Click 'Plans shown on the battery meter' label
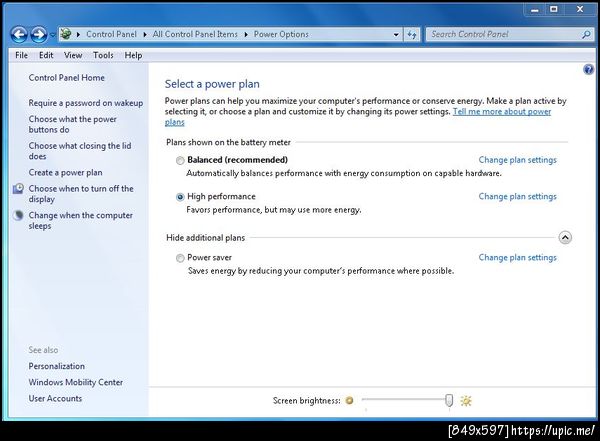This screenshot has height=441, width=600. (228, 142)
